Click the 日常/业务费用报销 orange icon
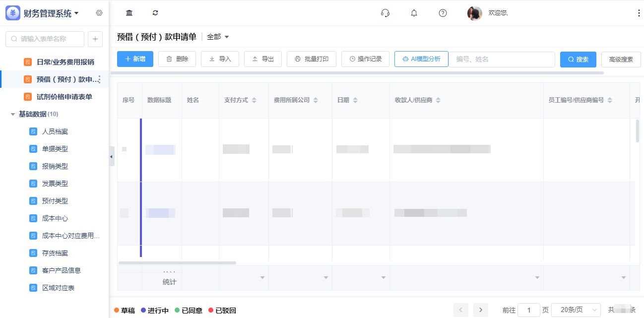 (x=28, y=62)
